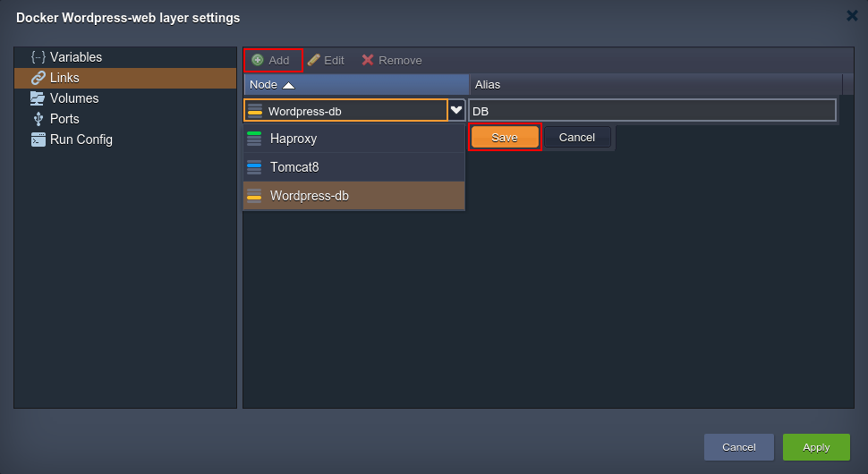Image resolution: width=868 pixels, height=474 pixels.
Task: Open Run Config settings
Action: coord(125,140)
